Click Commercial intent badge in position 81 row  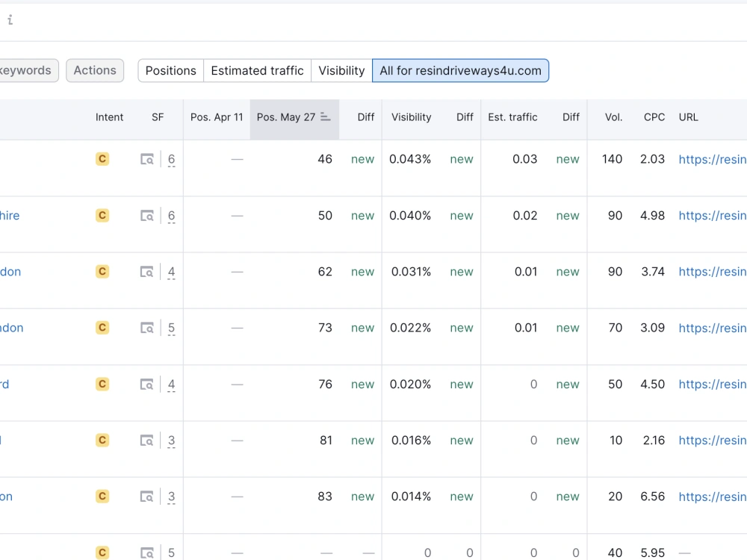tap(102, 441)
